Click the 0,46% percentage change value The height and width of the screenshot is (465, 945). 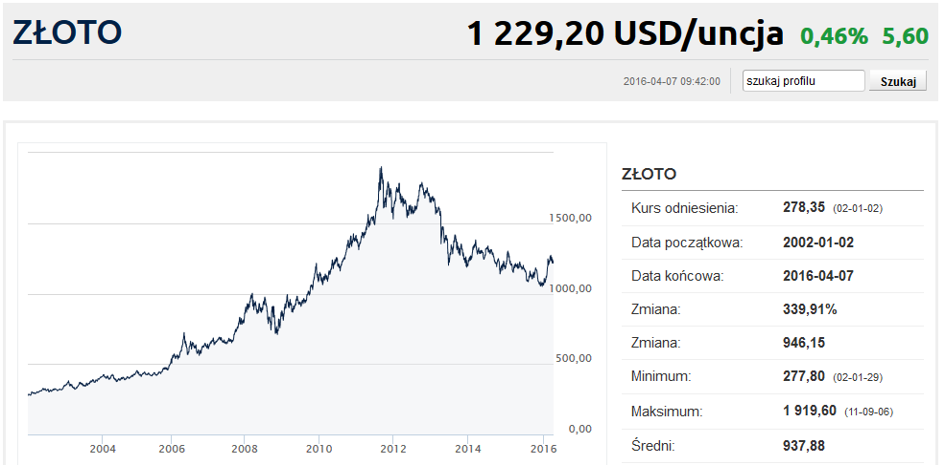834,36
